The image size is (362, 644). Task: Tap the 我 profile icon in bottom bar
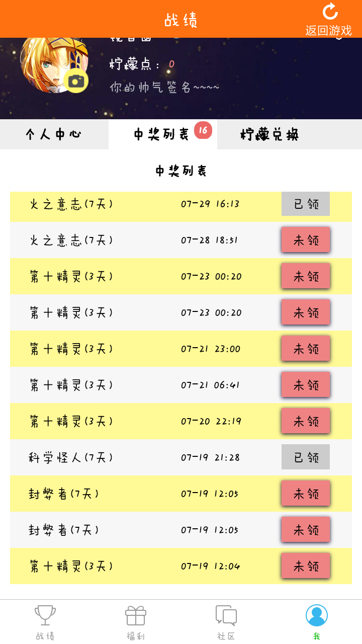(x=317, y=615)
